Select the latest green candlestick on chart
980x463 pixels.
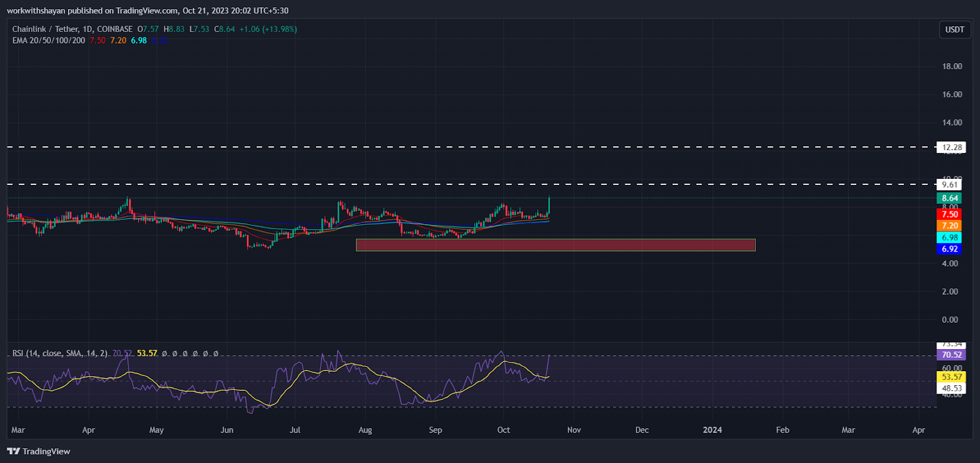click(x=549, y=206)
